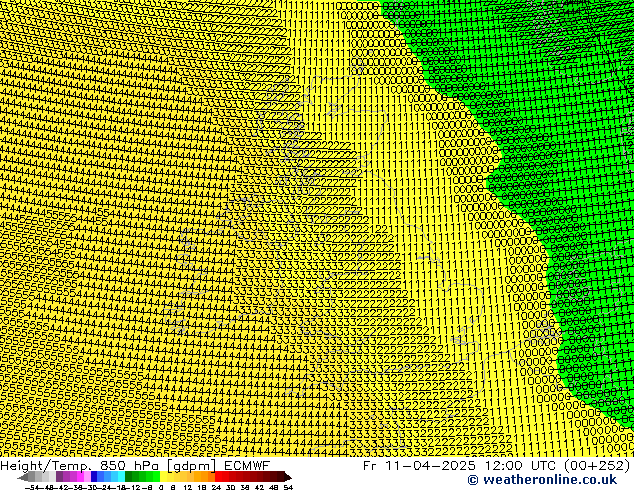This screenshot has height=490, width=634.
Task: Select the bright red swatch above the 24 label
Action: (218, 477)
